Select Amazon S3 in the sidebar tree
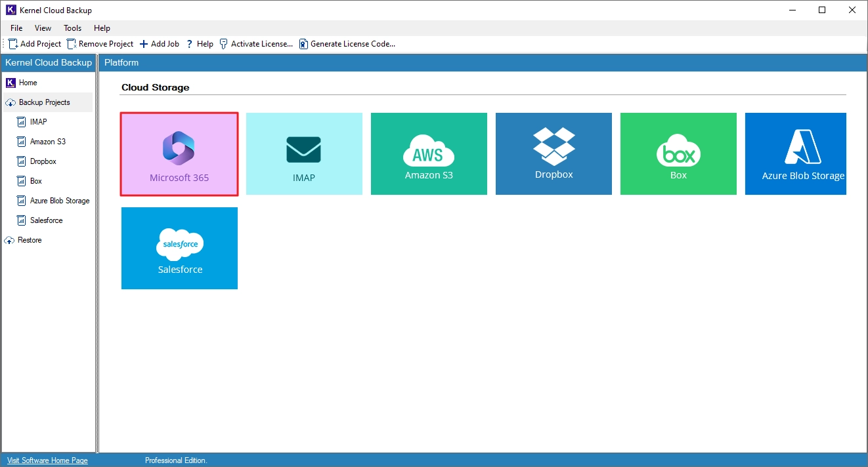This screenshot has width=868, height=467. pos(41,142)
